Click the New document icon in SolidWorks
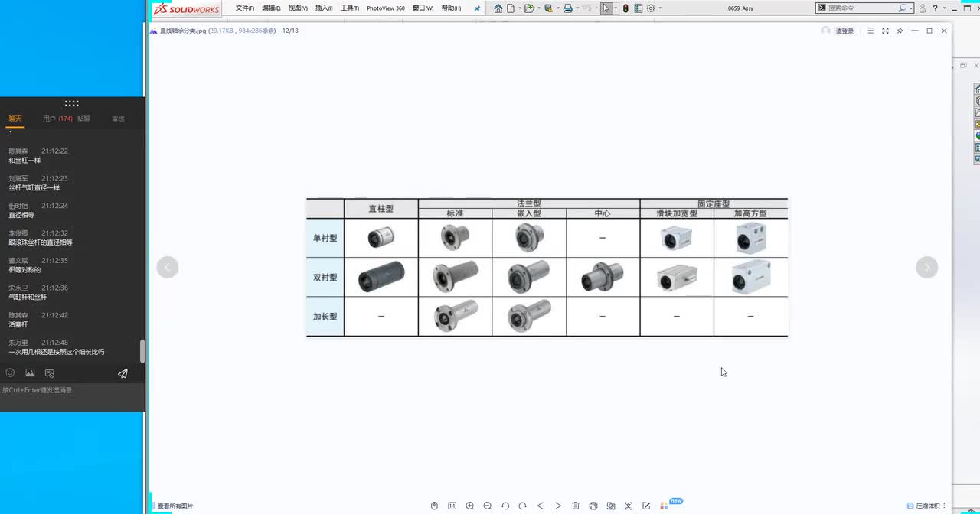Viewport: 980px width, 514px height. tap(510, 8)
